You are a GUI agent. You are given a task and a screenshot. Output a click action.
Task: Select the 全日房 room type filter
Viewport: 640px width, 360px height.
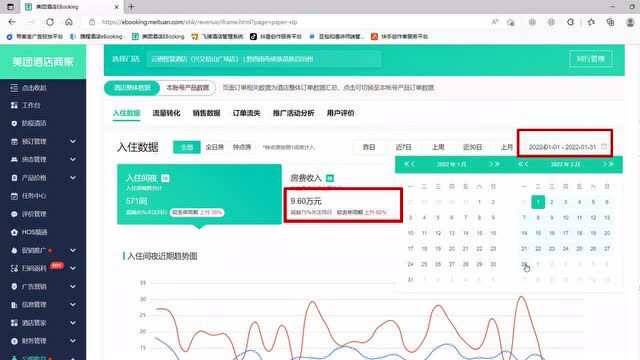(x=214, y=147)
